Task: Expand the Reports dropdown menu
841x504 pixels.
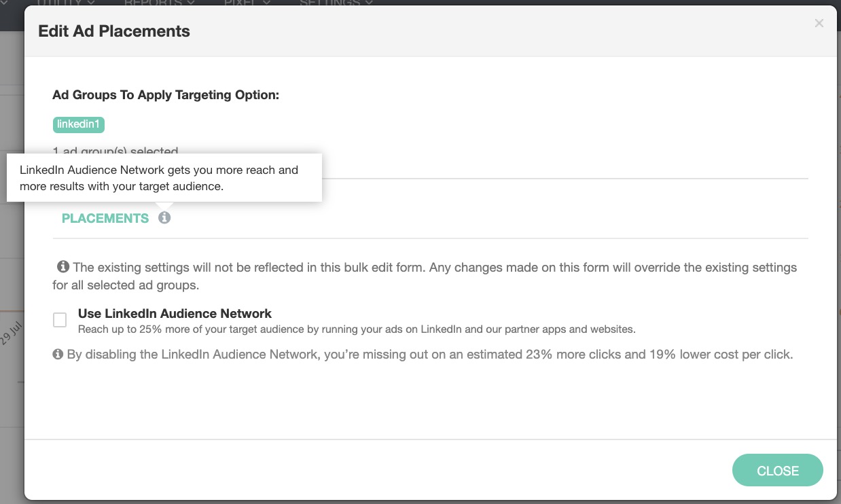Action: (159, 3)
